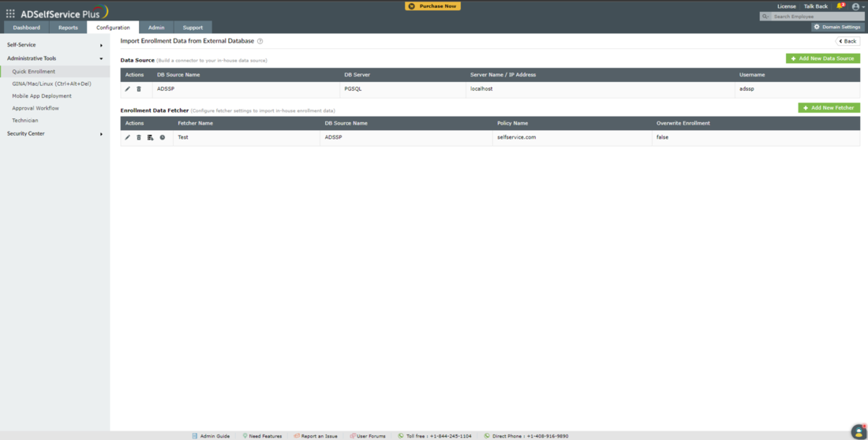Delete the ADSSP data source
This screenshot has width=868, height=440.
139,89
